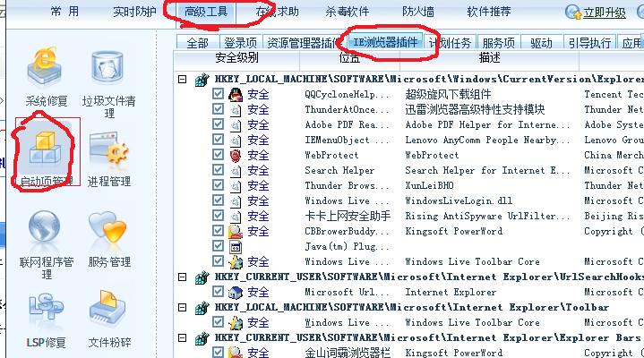Collapse the UrlSearchHooks registry tree node
644x358 pixels.
pyautogui.click(x=183, y=277)
